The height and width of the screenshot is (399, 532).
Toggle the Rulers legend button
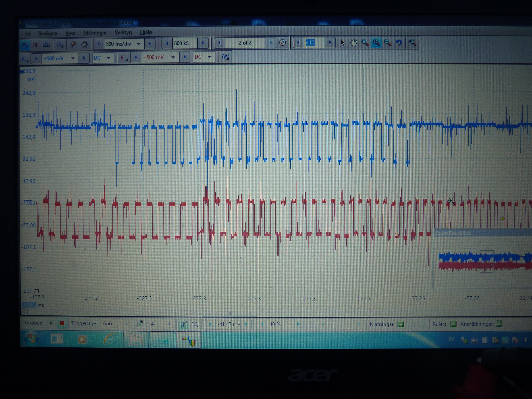453,324
